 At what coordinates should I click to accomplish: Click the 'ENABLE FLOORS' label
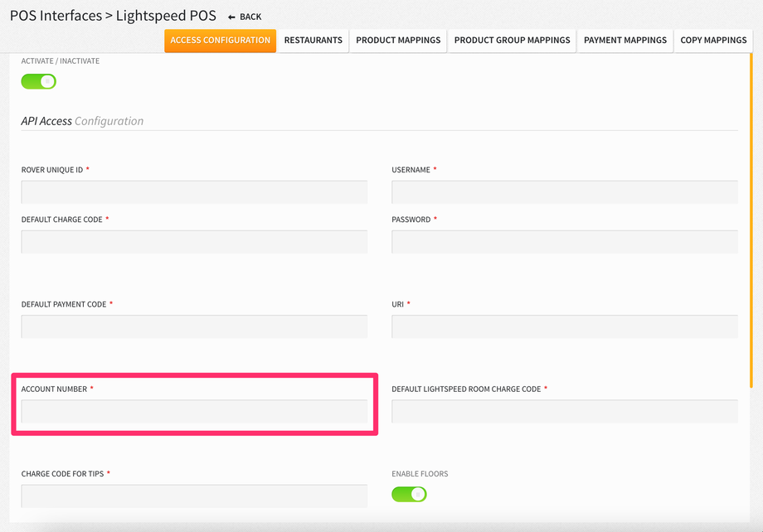[420, 474]
